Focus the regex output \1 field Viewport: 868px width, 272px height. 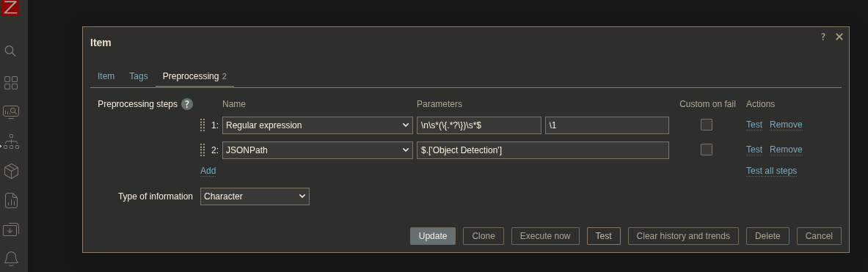[x=607, y=125]
